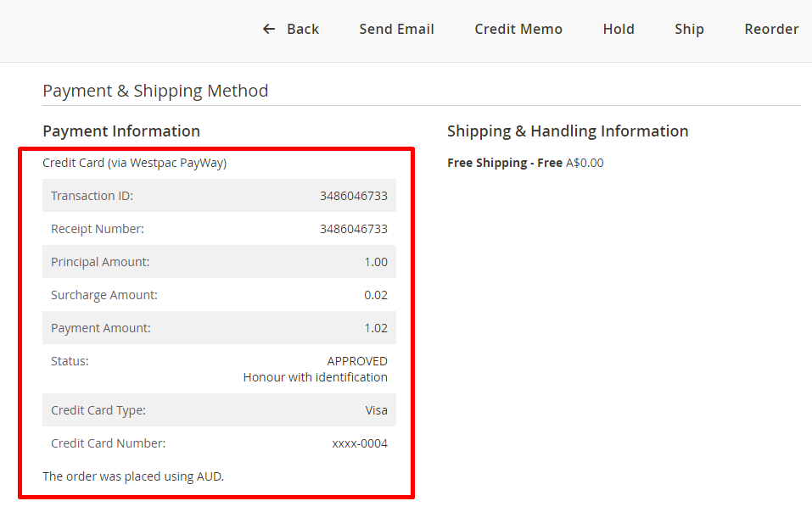The width and height of the screenshot is (812, 512).
Task: Click the Honour with identification message
Action: coord(315,377)
